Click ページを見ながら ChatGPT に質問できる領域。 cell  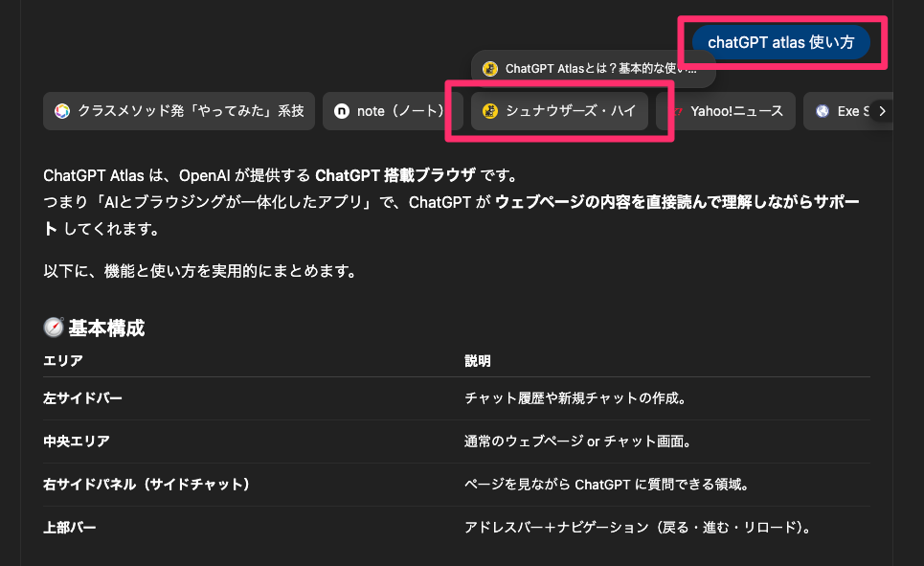pos(607,484)
